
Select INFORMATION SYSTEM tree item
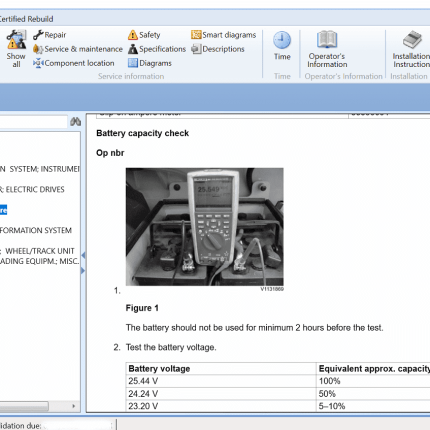[x=36, y=230]
